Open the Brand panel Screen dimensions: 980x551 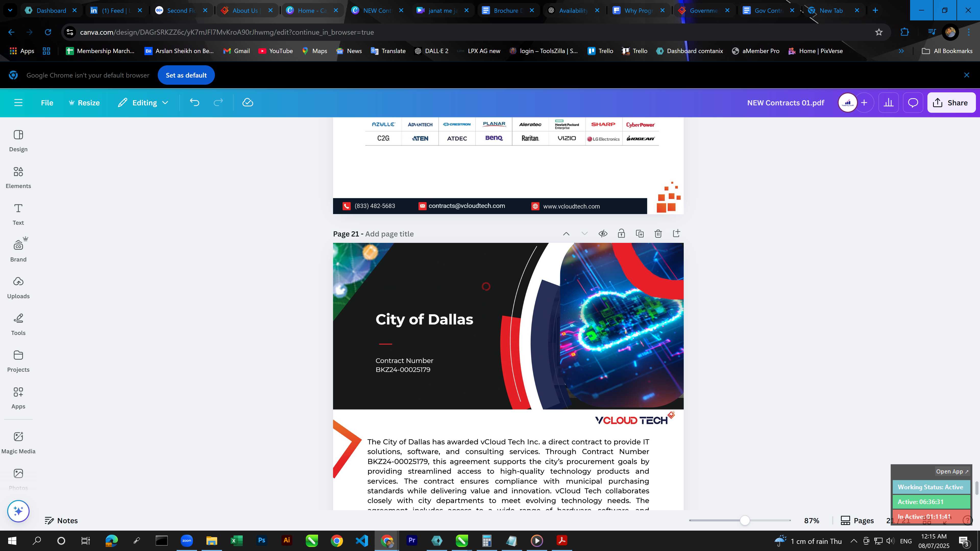[18, 251]
